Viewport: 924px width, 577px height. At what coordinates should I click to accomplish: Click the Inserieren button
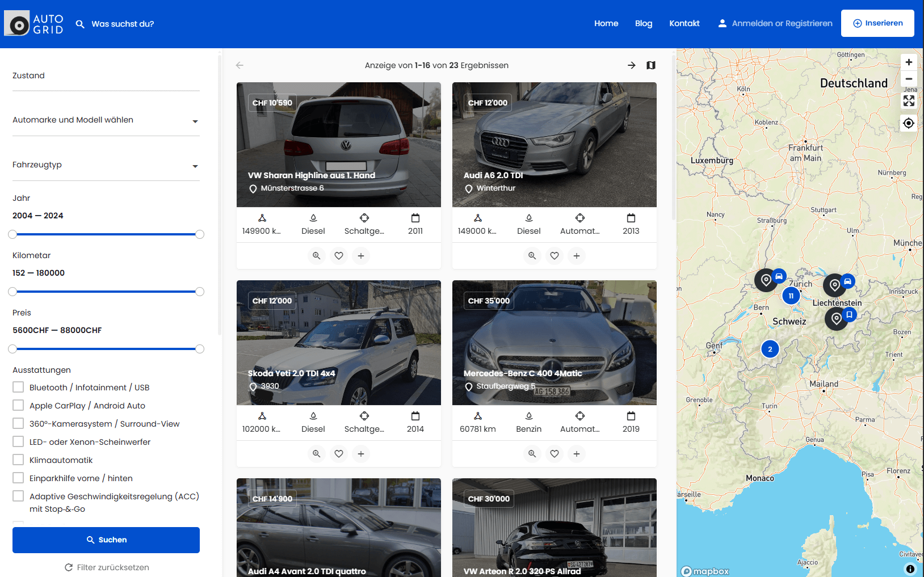[877, 23]
